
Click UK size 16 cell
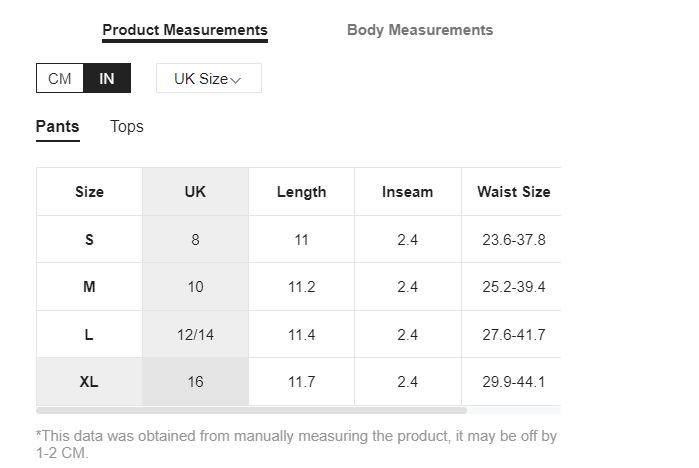(x=195, y=382)
